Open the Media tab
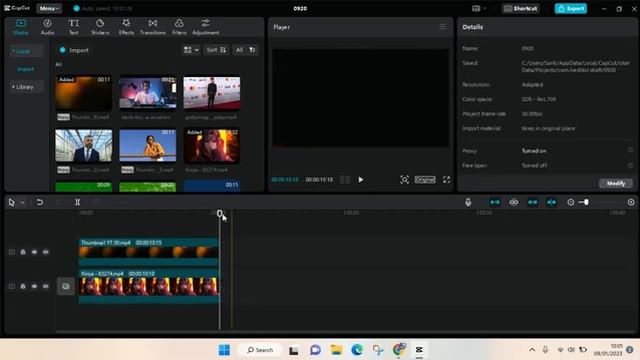 (21, 27)
